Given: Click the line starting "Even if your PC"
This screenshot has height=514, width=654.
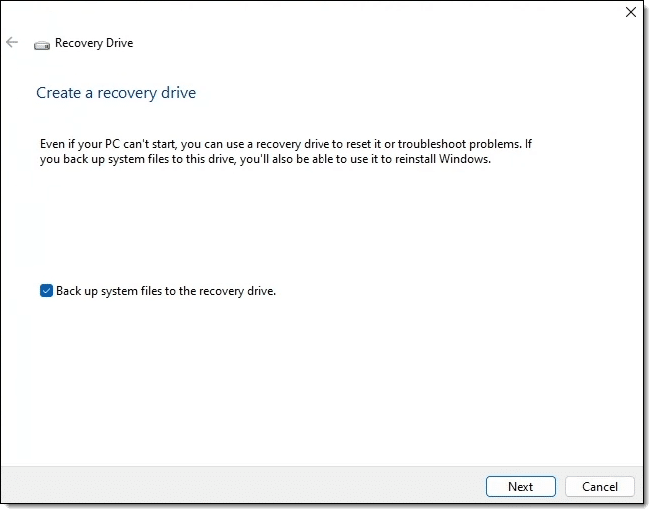Looking at the screenshot, I should [x=286, y=144].
